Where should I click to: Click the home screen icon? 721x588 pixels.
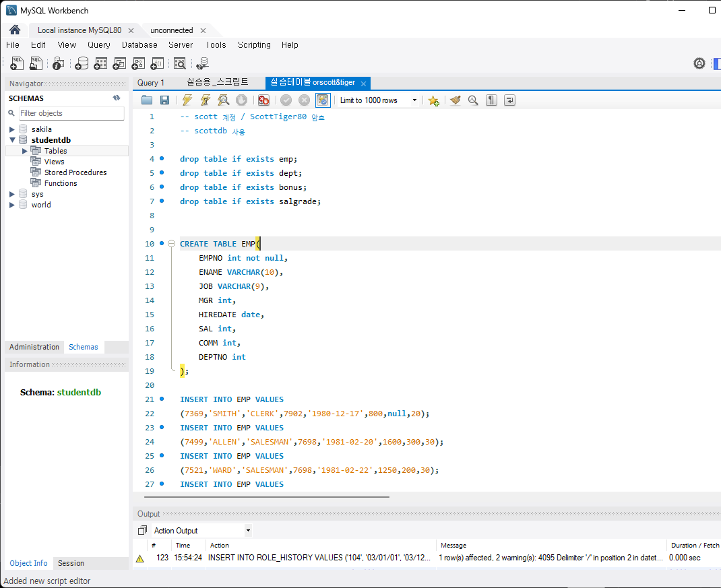pyautogui.click(x=15, y=30)
